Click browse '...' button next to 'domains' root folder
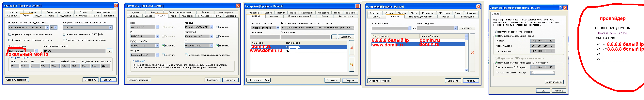The height and width of the screenshot is (100, 644). pos(109,51)
